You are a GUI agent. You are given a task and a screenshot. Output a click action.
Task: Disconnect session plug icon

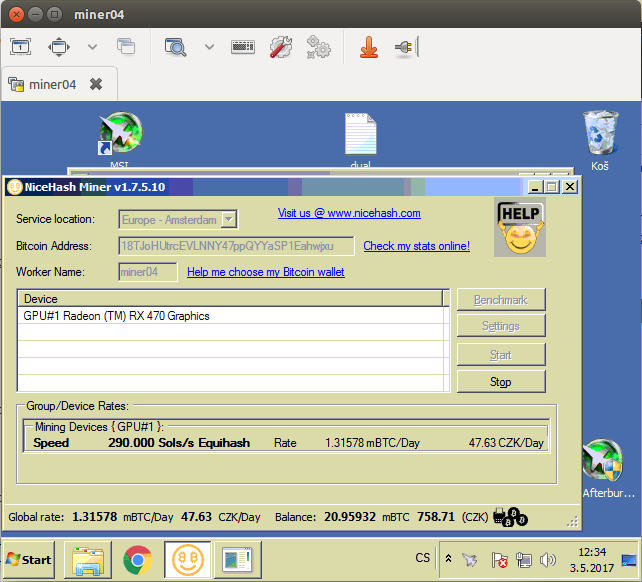pos(406,47)
